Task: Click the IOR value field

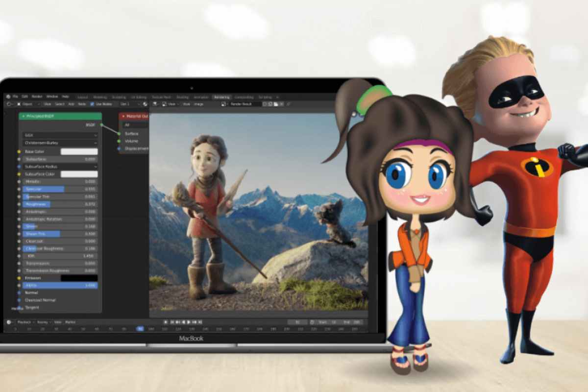Action: [60, 256]
